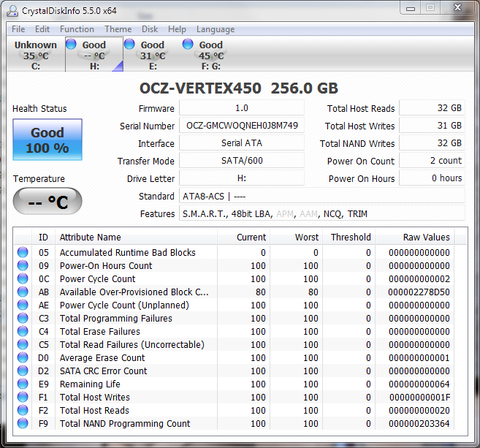Click the Attribute Name column header
The height and width of the screenshot is (448, 480).
coord(136,237)
